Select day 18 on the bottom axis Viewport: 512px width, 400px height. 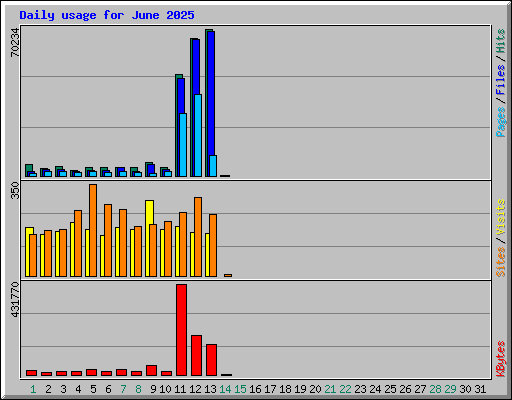(285, 389)
